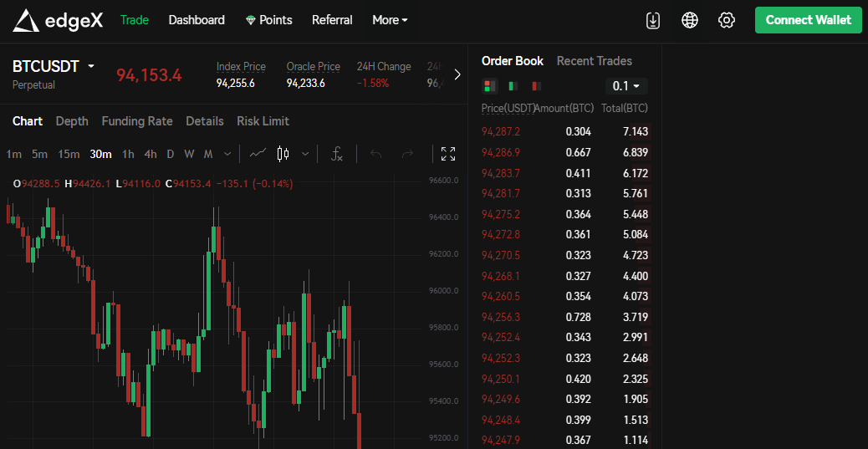This screenshot has width=868, height=449.
Task: Show asks-only order book view
Action: point(536,86)
